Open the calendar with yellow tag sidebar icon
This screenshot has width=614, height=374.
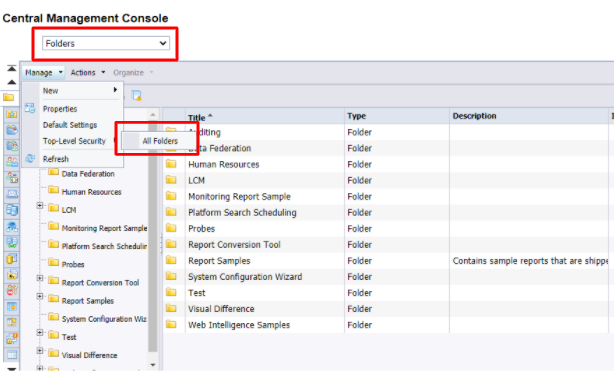coord(12,323)
